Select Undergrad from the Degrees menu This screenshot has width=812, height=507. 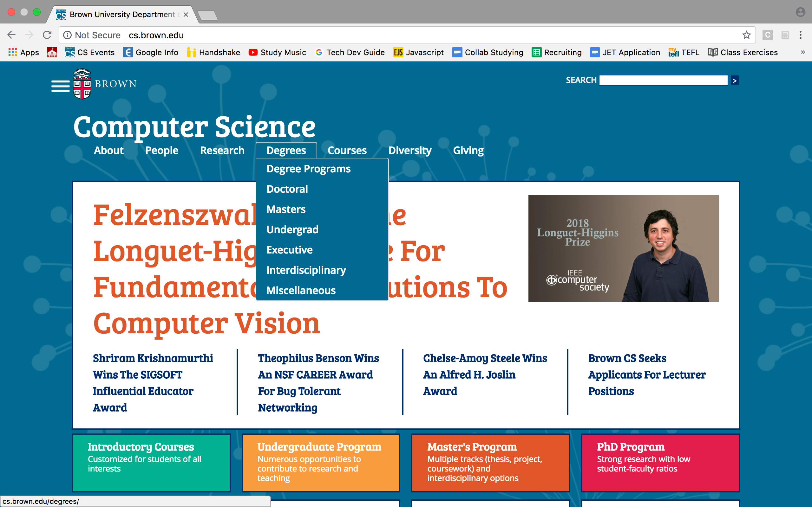coord(292,230)
